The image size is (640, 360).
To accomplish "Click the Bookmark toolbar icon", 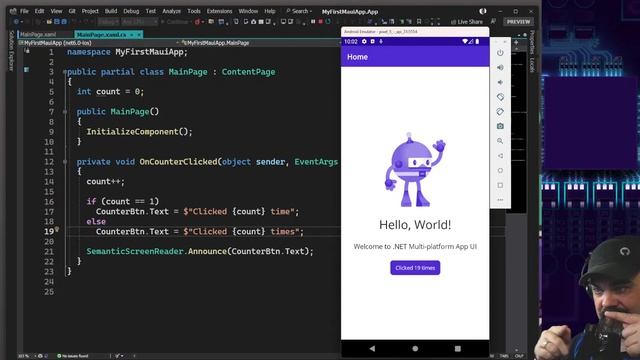I will 419,22.
